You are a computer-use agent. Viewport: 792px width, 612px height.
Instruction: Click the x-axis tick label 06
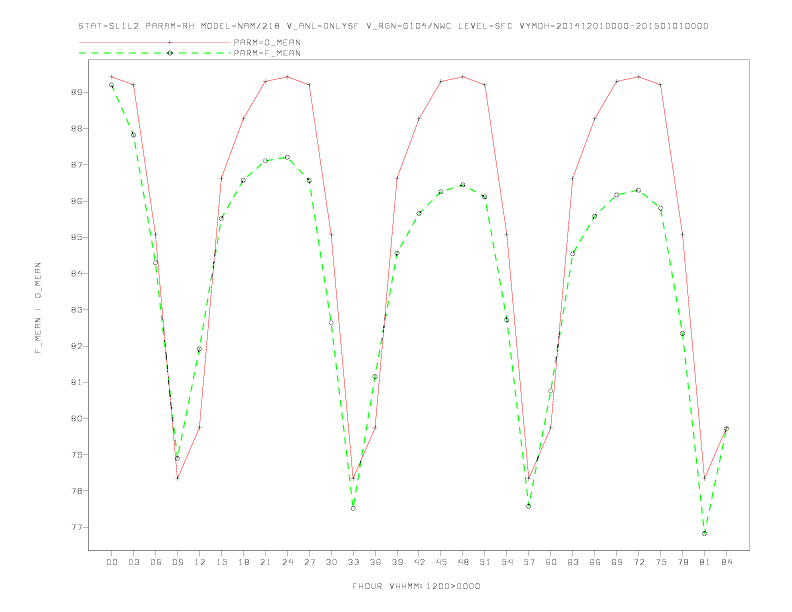click(x=156, y=562)
